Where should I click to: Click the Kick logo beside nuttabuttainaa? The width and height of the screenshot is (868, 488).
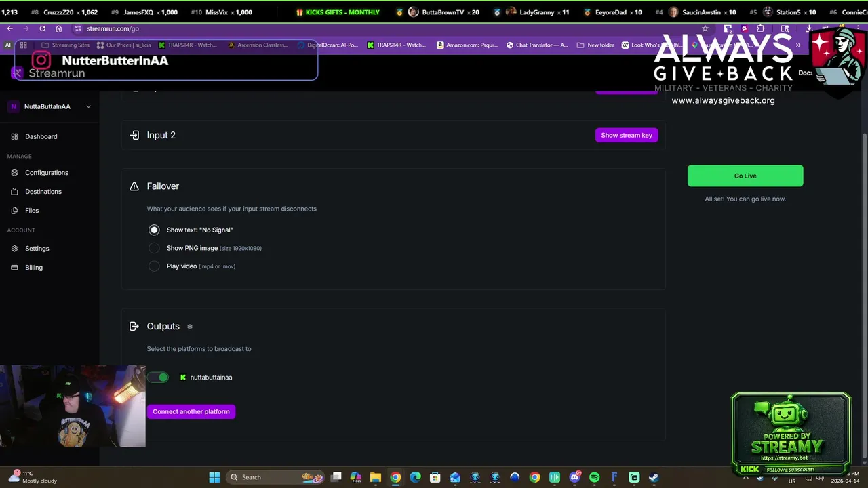pos(183,377)
